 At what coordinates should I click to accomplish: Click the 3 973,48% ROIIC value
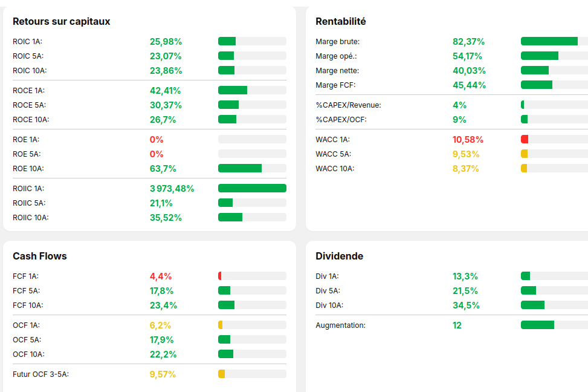click(172, 189)
